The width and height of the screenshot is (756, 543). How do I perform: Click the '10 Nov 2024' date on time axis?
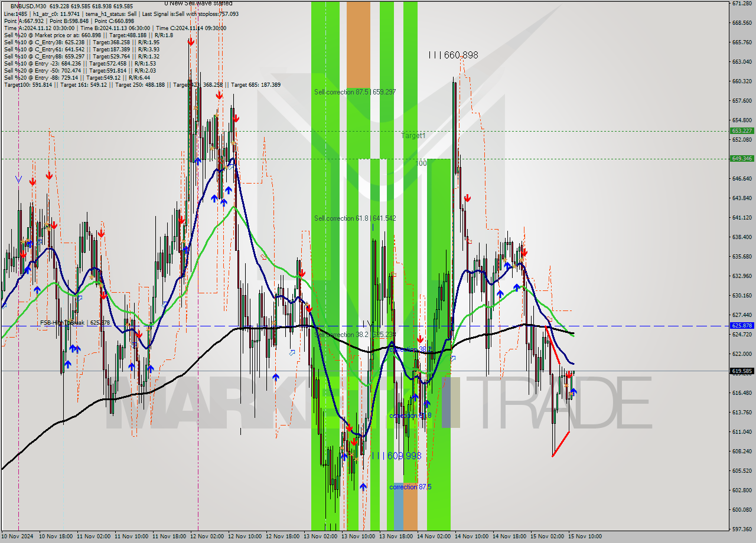[x=18, y=537]
